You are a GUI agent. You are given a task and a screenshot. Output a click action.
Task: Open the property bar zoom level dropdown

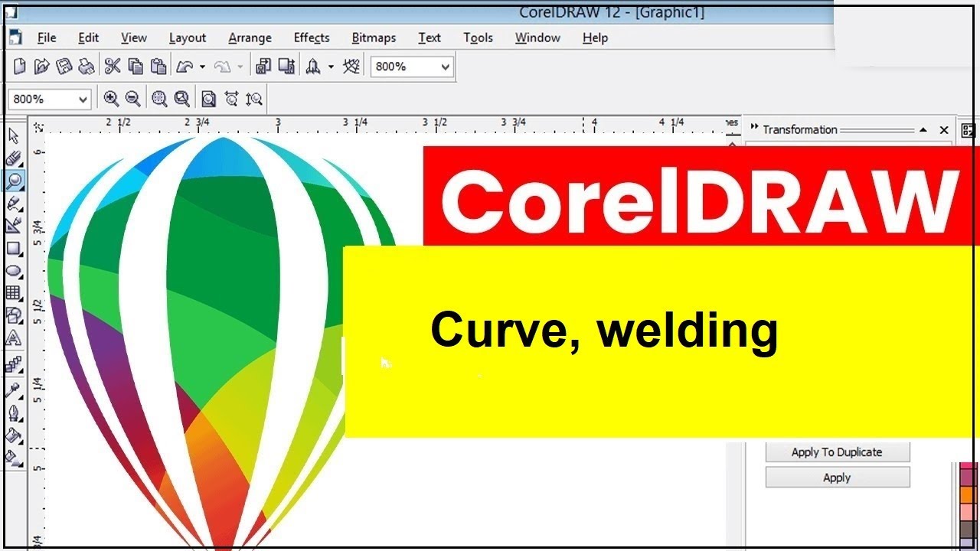82,99
